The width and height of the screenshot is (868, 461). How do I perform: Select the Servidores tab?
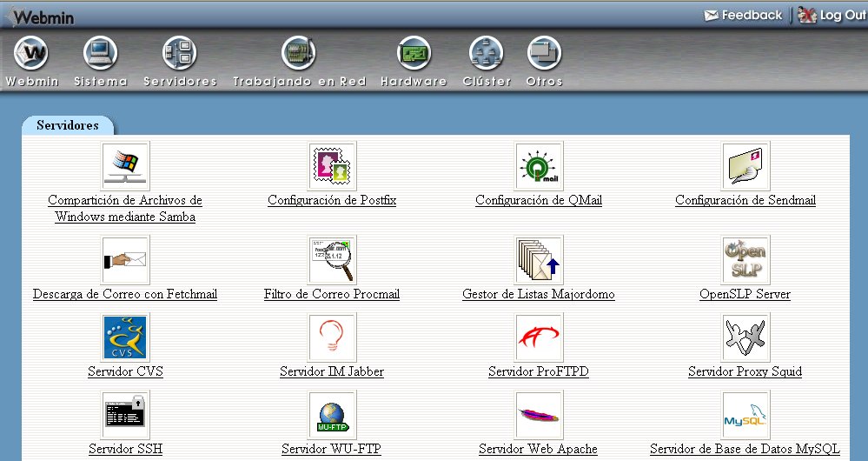68,126
